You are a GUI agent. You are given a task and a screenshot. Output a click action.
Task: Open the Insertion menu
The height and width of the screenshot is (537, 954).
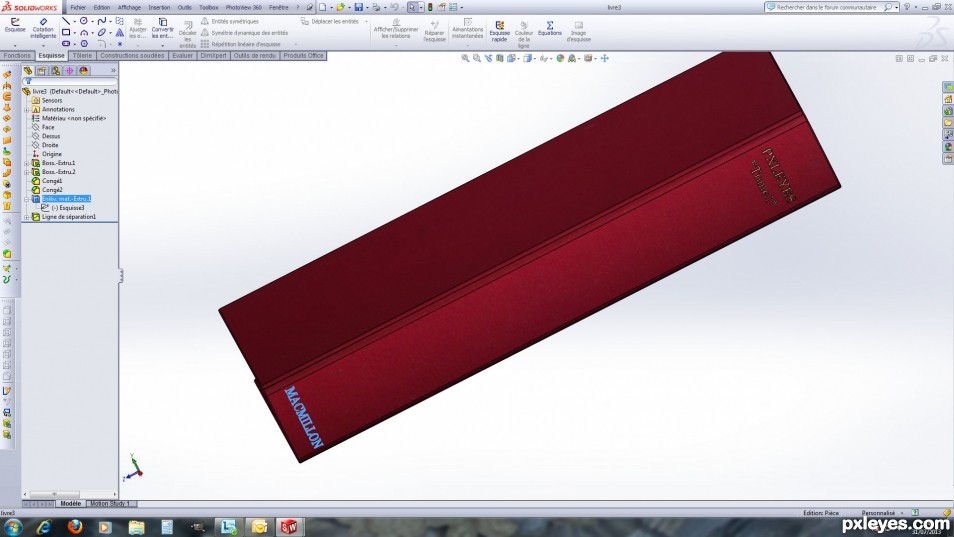click(159, 7)
